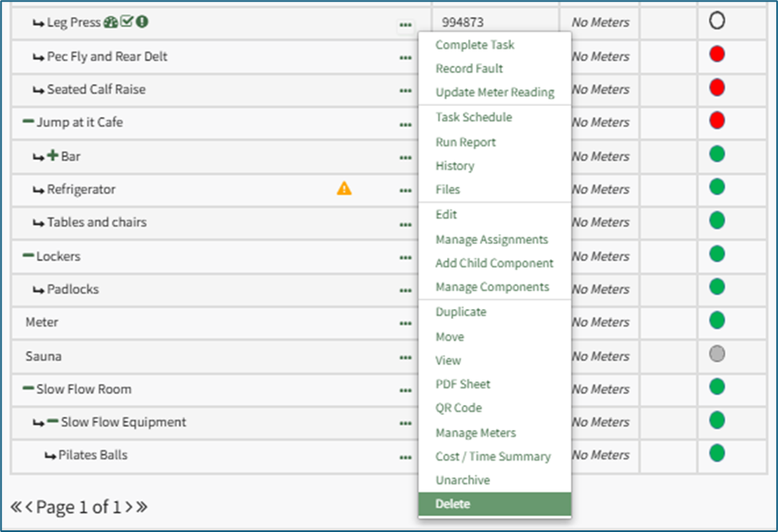The height and width of the screenshot is (532, 778).
Task: Select Delete from the context menu
Action: click(x=453, y=504)
